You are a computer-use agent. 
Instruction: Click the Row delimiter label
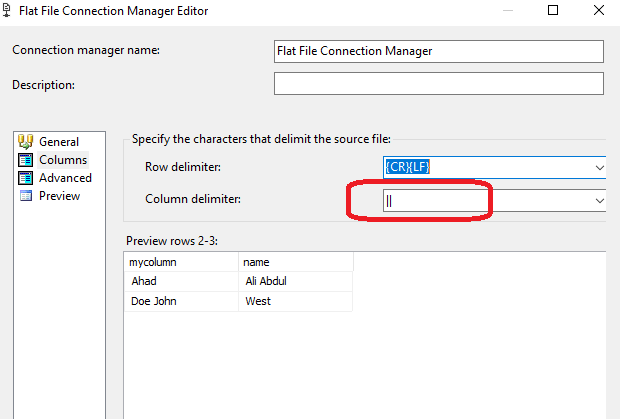(x=183, y=167)
